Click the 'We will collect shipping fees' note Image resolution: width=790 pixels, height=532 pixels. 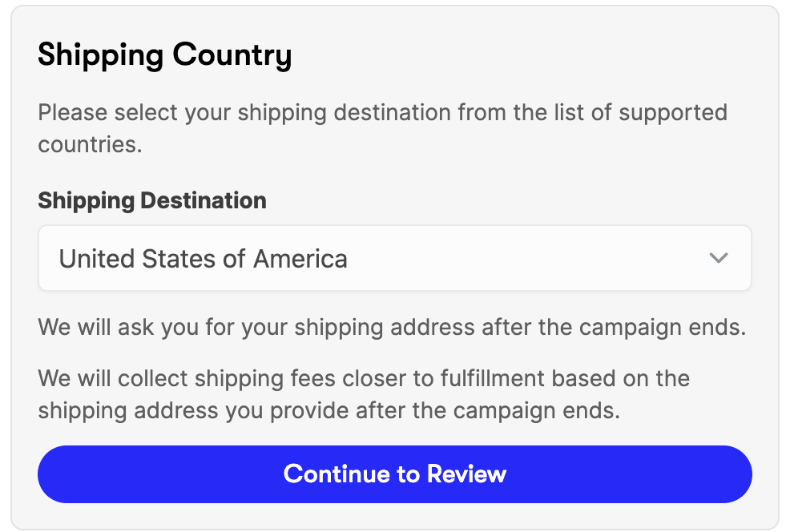364,378
